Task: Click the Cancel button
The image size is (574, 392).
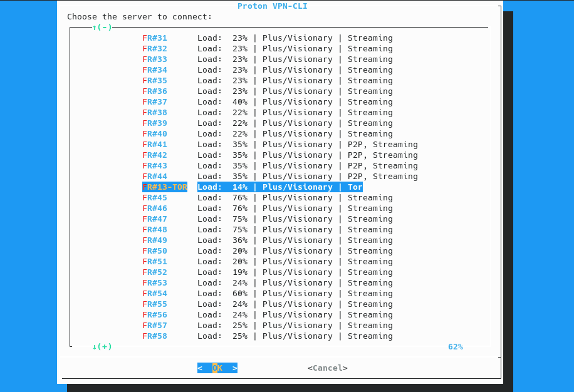Action: [x=328, y=368]
